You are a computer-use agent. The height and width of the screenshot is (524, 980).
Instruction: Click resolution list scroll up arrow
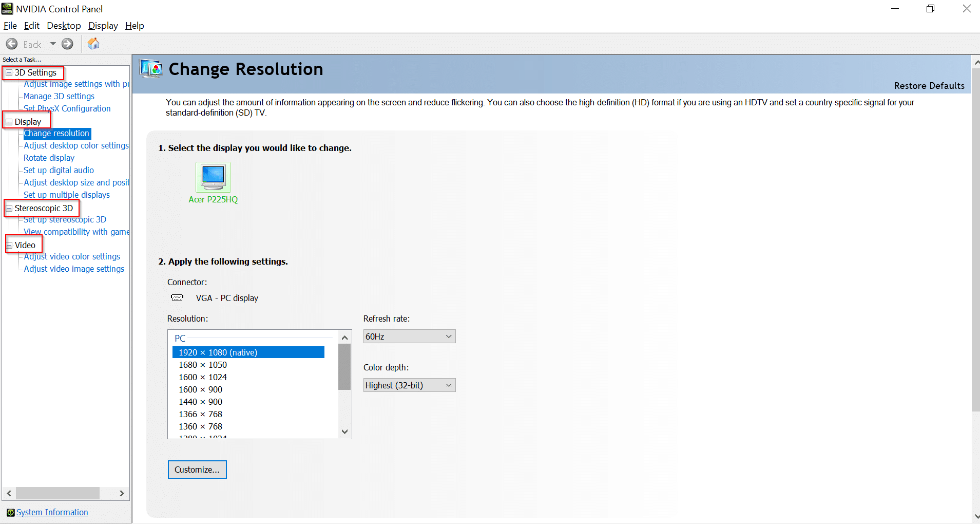coord(345,338)
